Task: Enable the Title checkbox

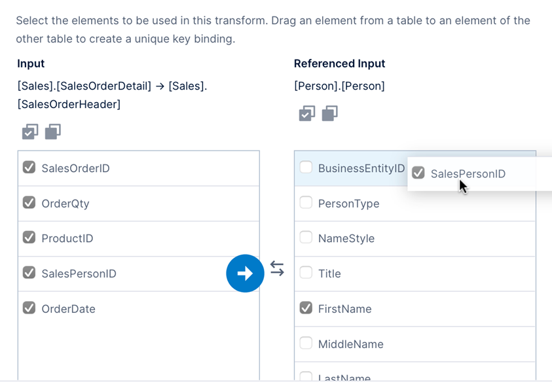Action: click(x=306, y=274)
